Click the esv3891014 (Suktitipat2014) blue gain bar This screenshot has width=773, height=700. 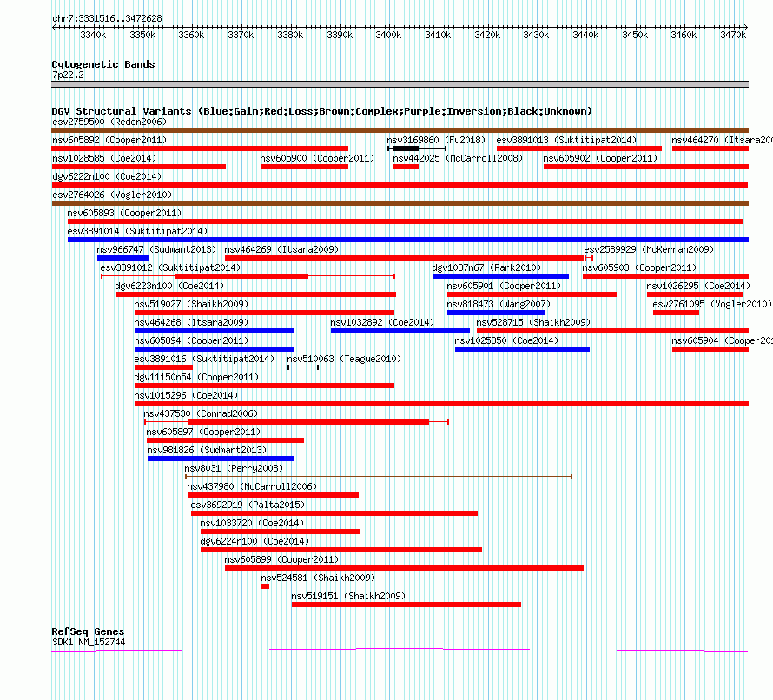(x=408, y=240)
